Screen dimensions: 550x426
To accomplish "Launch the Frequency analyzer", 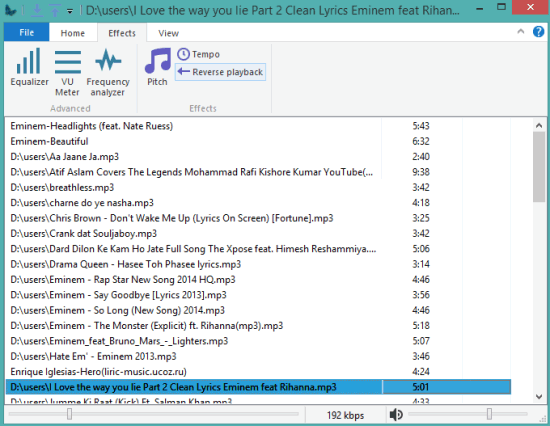I will [108, 73].
